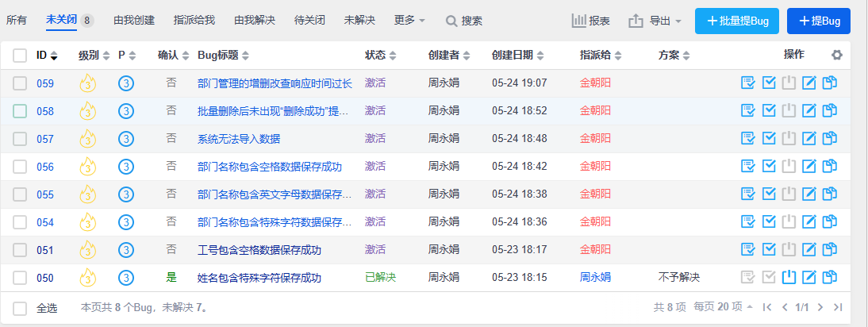Check the box for bug 059

point(20,83)
